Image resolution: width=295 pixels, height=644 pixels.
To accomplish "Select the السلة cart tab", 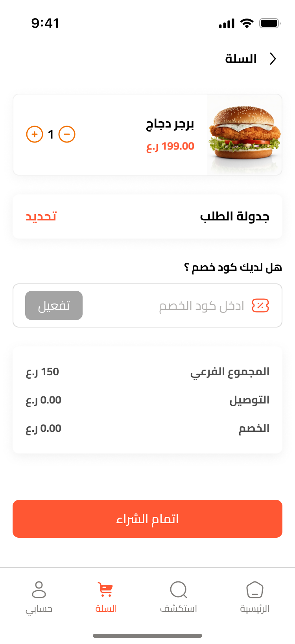I will (106, 597).
